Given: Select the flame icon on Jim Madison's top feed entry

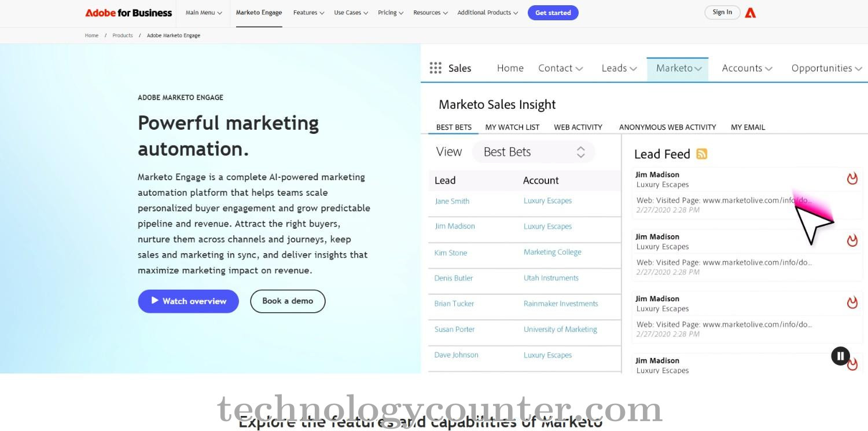Looking at the screenshot, I should point(852,178).
